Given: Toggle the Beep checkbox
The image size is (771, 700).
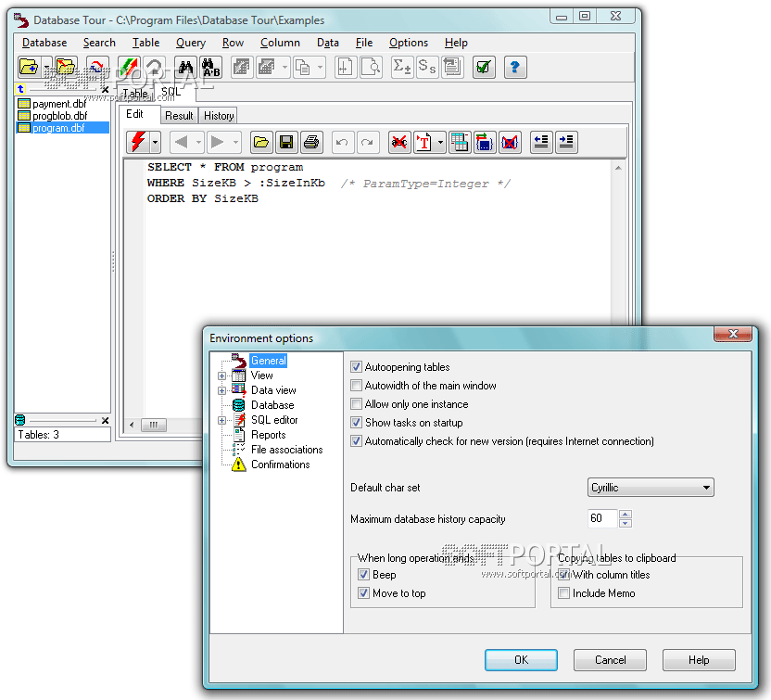Looking at the screenshot, I should click(363, 574).
